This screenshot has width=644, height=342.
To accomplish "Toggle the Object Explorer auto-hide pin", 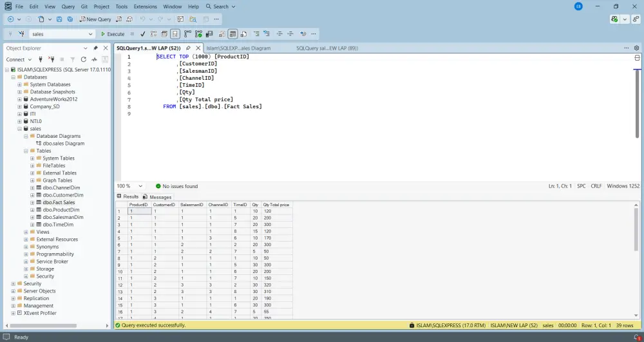I will point(95,48).
